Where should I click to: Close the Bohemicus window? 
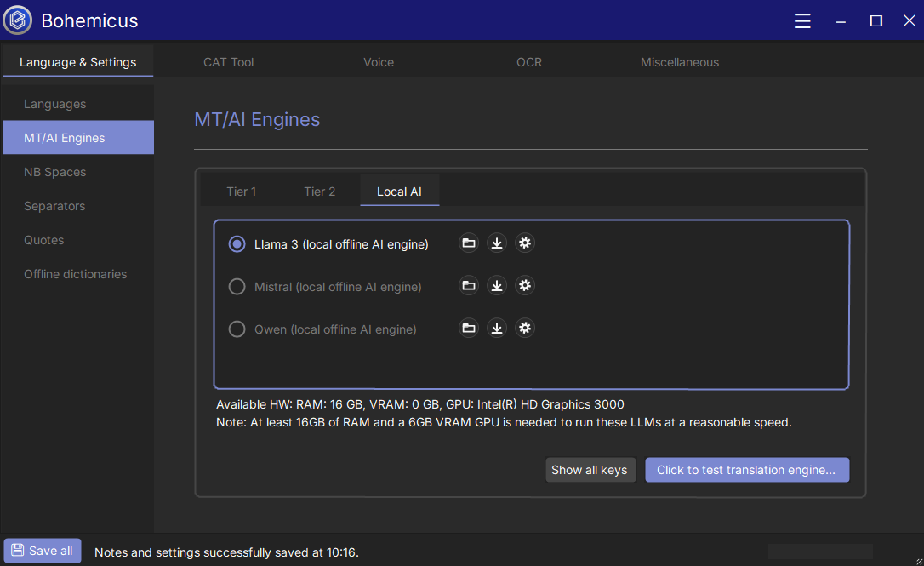[910, 20]
